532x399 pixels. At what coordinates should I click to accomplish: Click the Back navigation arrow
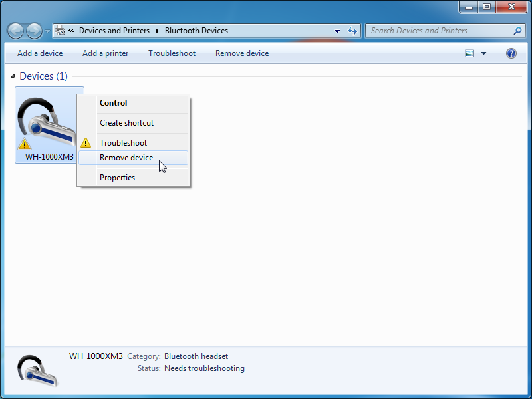[x=15, y=31]
